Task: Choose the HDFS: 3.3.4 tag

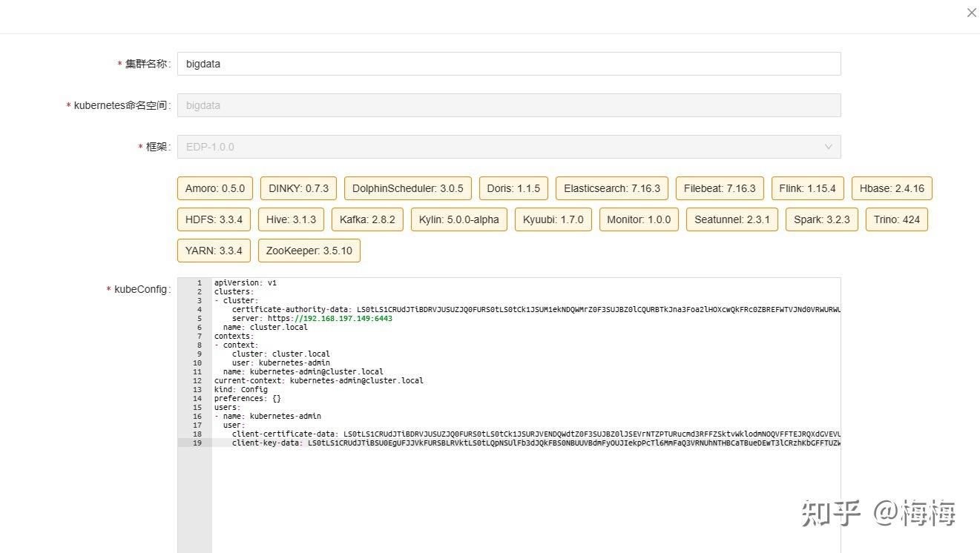Action: click(x=214, y=219)
